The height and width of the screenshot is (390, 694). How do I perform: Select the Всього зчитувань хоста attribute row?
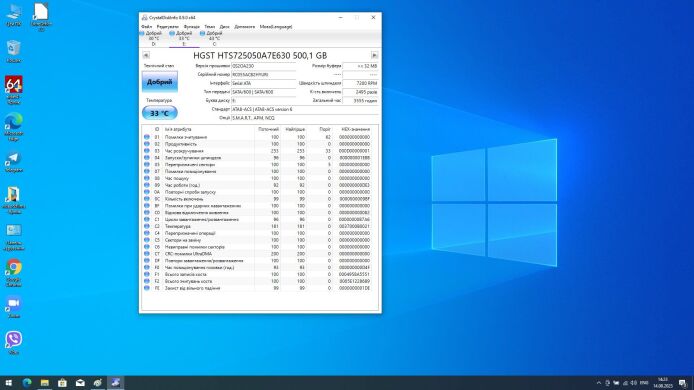(x=258, y=281)
